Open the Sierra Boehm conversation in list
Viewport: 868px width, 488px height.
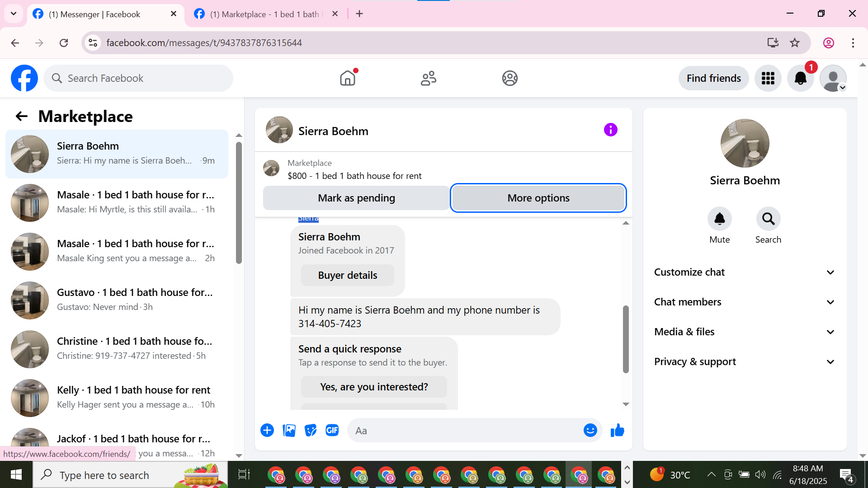(x=117, y=154)
